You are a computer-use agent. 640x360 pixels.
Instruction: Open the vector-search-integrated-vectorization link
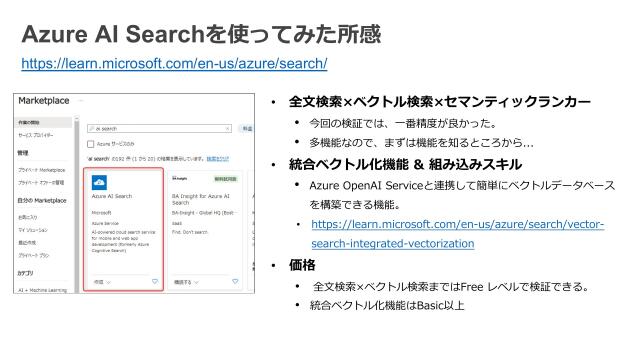tap(457, 234)
